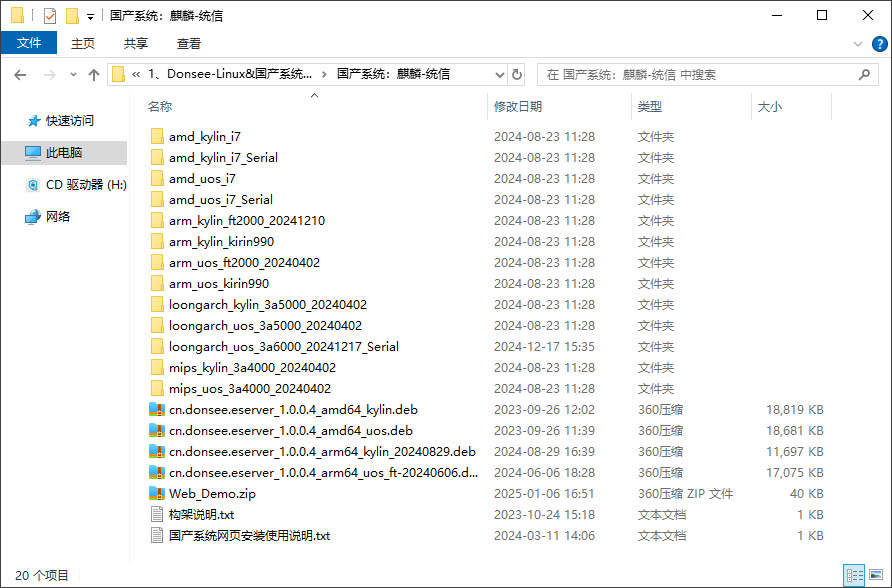Select 此电脑 in navigation pane

(64, 152)
